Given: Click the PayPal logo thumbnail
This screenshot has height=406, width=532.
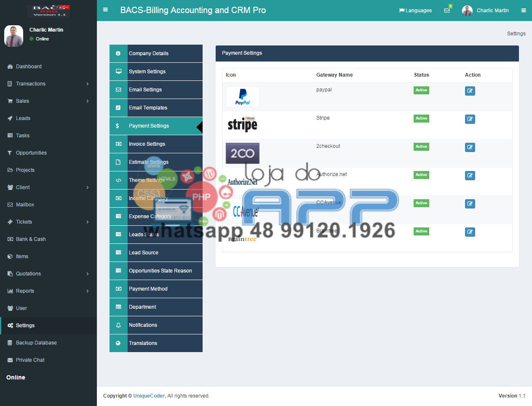Looking at the screenshot, I should pyautogui.click(x=243, y=97).
